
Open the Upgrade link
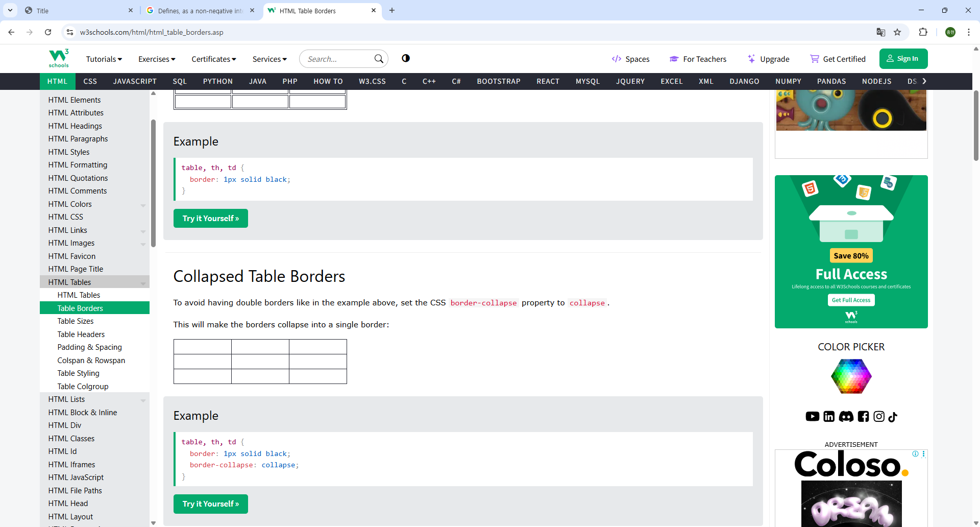[768, 59]
